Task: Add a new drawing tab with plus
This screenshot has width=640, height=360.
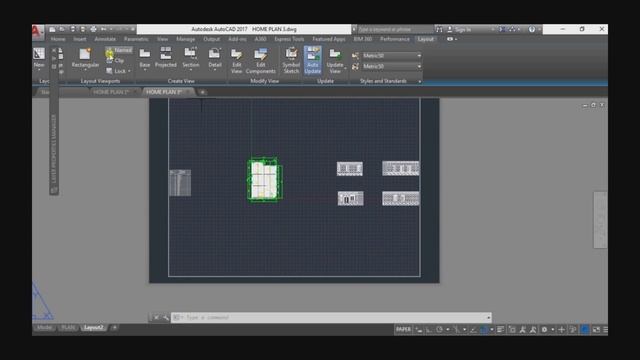Action: 202,92
